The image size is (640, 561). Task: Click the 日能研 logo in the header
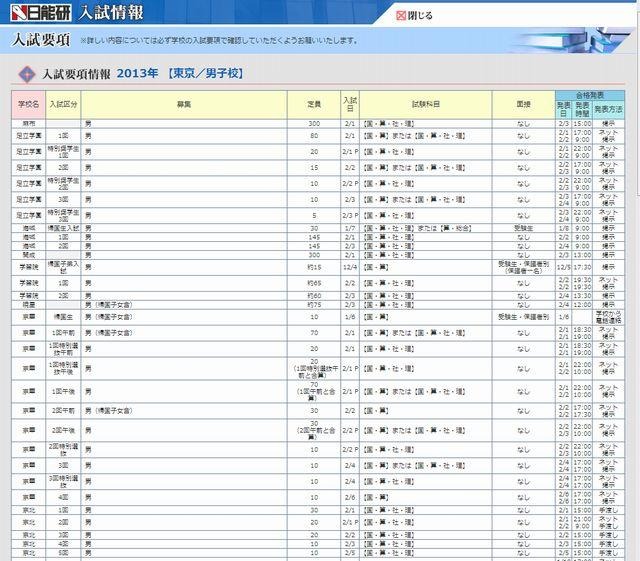pyautogui.click(x=40, y=12)
